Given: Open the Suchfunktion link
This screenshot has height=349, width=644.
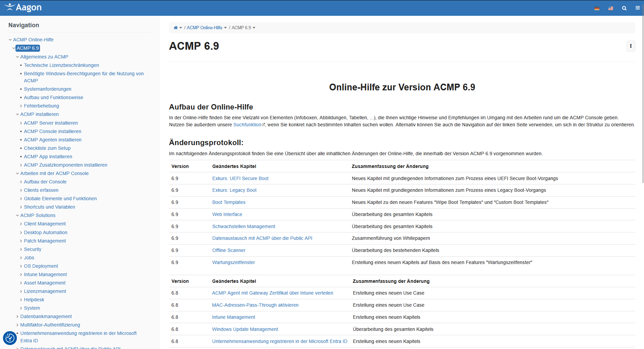Looking at the screenshot, I should pyautogui.click(x=247, y=125).
